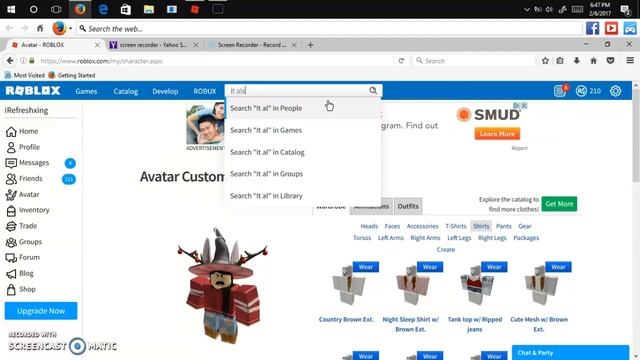Open Friends in the sidebar
640x360 pixels.
[x=24, y=179]
